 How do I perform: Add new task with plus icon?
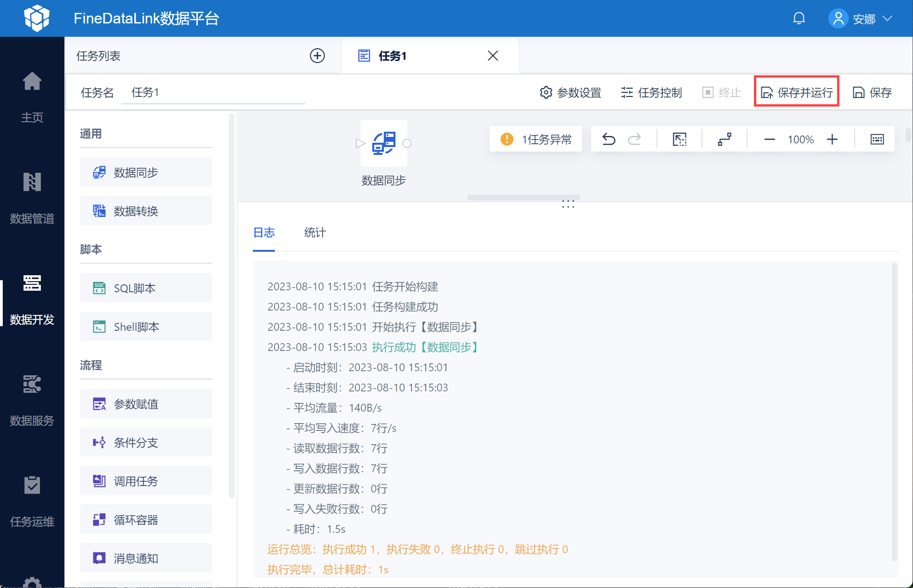click(x=317, y=56)
